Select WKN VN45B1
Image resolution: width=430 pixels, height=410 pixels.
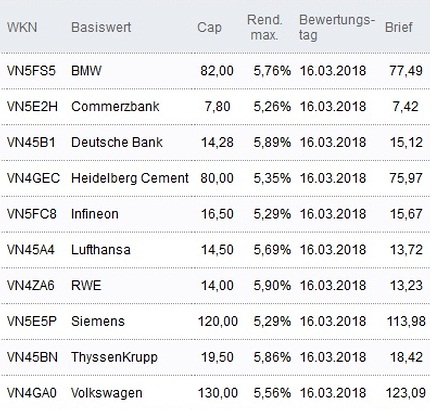31,142
